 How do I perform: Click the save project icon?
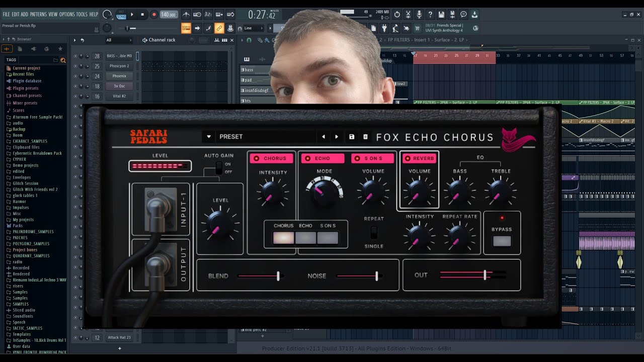[441, 15]
